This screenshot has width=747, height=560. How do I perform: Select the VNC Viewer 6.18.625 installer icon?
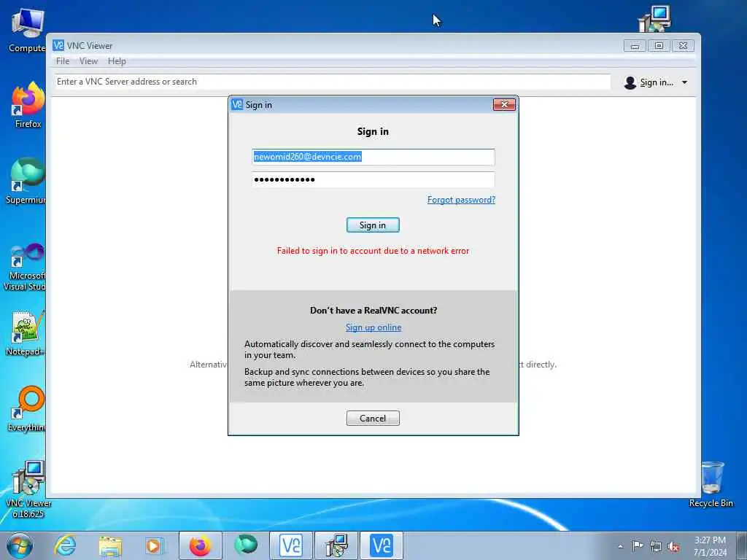tap(28, 489)
